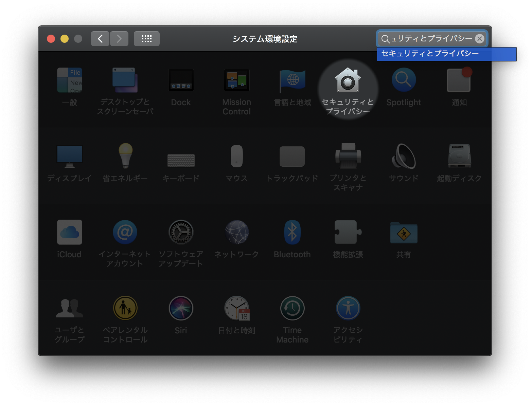Screen dimensions: 532x406
Task: Open the Siri preference pane
Action: [x=181, y=309]
